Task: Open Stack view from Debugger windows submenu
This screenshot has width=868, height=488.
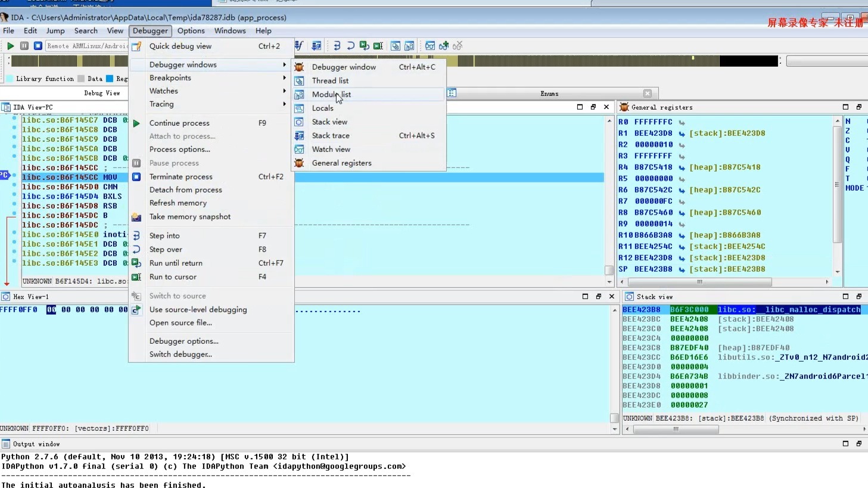Action: pyautogui.click(x=329, y=122)
